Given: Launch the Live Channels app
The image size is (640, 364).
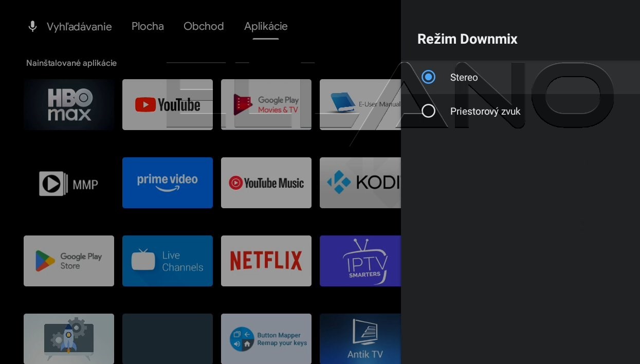Looking at the screenshot, I should (168, 261).
